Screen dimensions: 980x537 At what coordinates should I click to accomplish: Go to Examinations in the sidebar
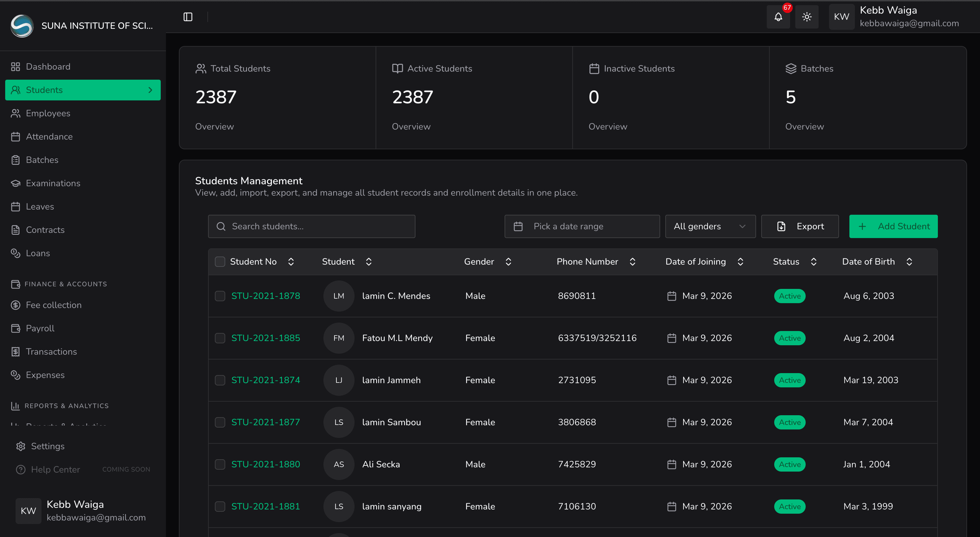[53, 183]
